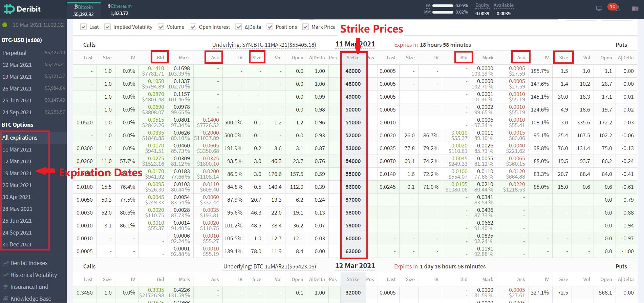Click the 32000 strike cell
This screenshot has height=303, width=644.
pos(353,293)
